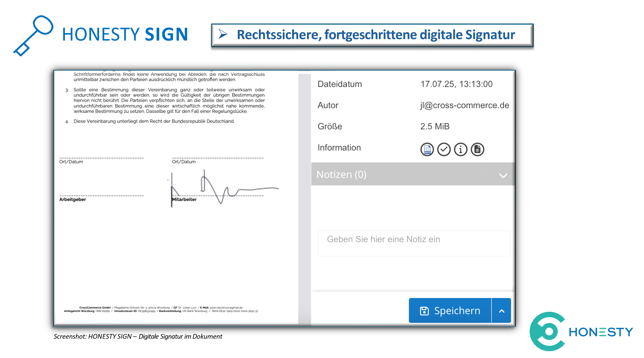Open the circled info icon

coord(461,150)
